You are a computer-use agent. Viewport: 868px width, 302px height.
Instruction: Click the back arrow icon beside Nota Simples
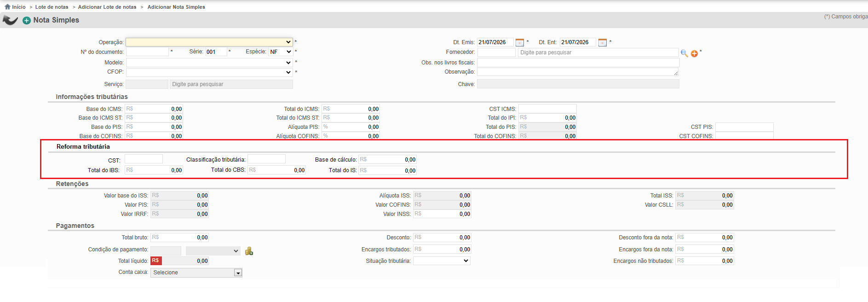click(10, 20)
